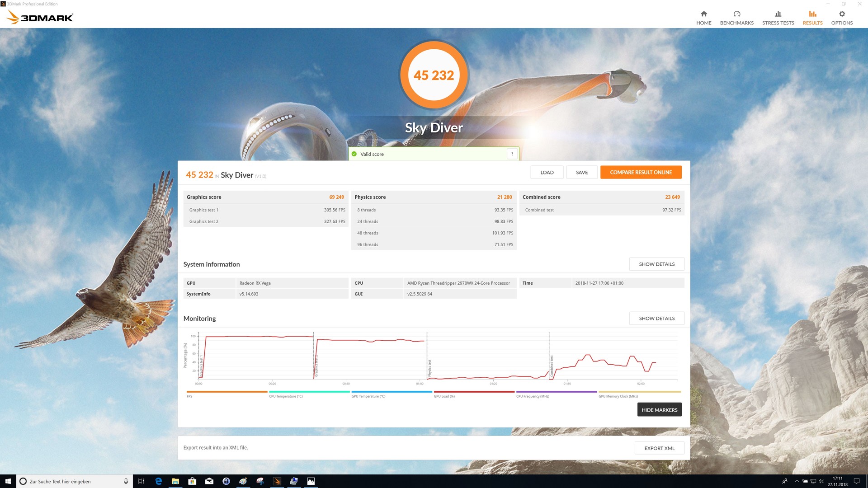Show details for System information
The height and width of the screenshot is (488, 868).
(656, 264)
